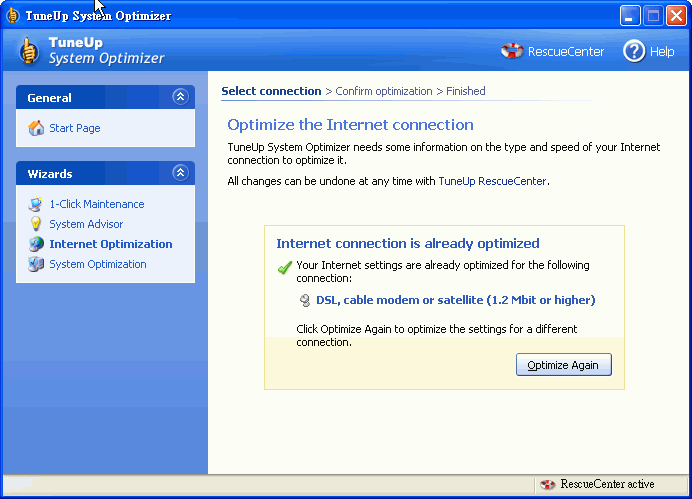Viewport: 692px width, 499px height.
Task: Select Internet Optimization wizard link
Action: (x=111, y=244)
